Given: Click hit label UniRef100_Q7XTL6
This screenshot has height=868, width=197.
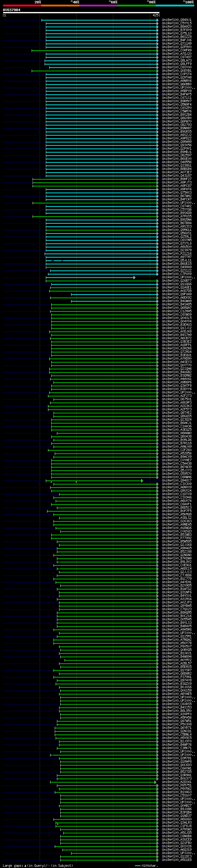Looking at the screenshot, I should 177,243.
